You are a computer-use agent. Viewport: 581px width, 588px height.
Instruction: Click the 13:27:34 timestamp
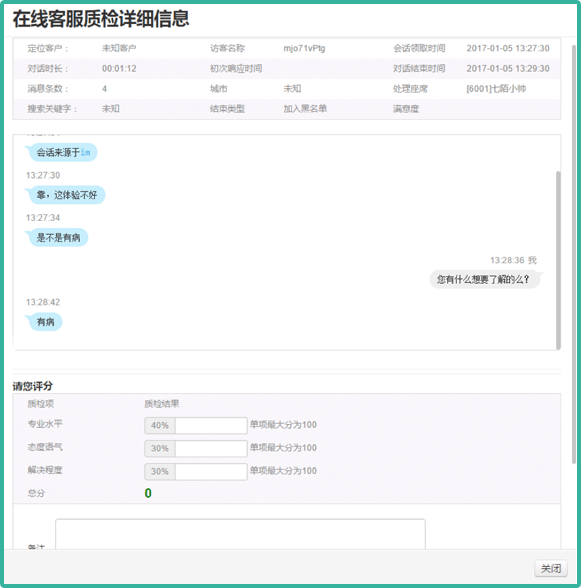[43, 218]
